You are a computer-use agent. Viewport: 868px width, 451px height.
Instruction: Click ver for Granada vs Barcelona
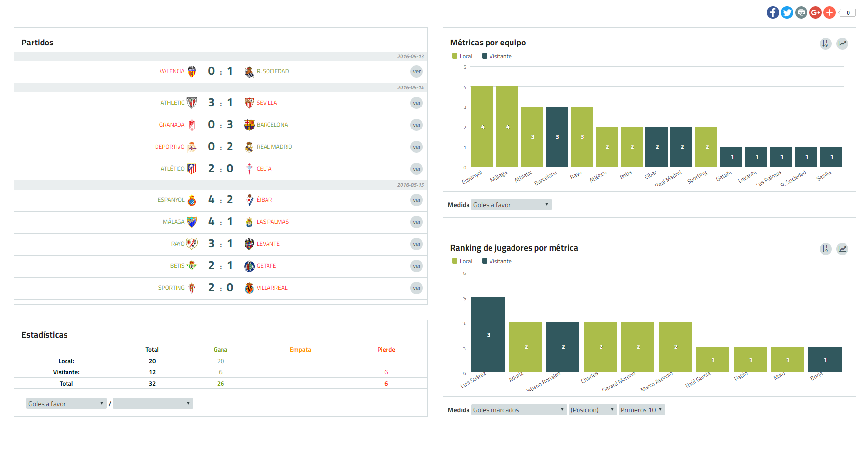click(x=416, y=125)
